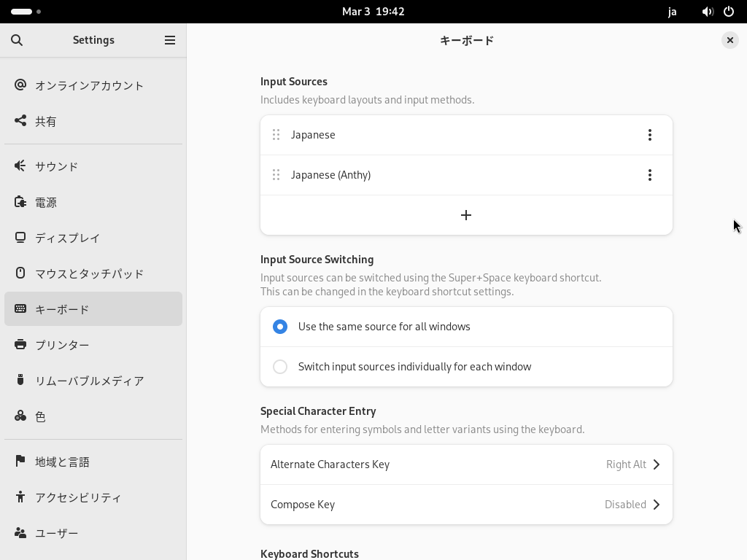This screenshot has height=560, width=747.
Task: Click the Japanese (Anthy) input source label
Action: tap(330, 175)
